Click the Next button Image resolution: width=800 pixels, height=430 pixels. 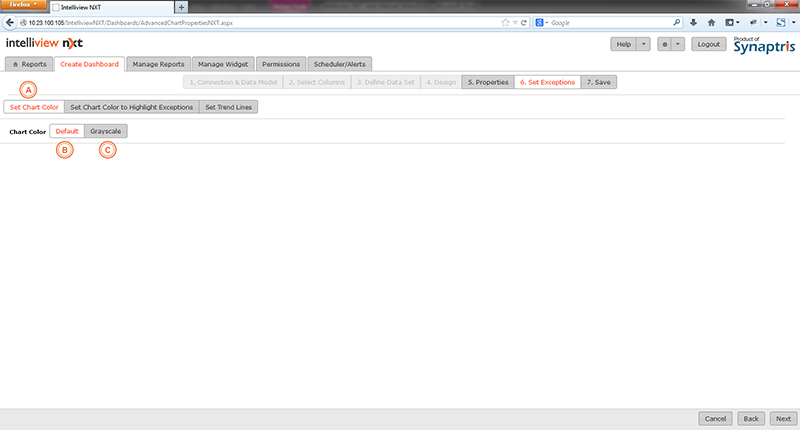(x=783, y=419)
